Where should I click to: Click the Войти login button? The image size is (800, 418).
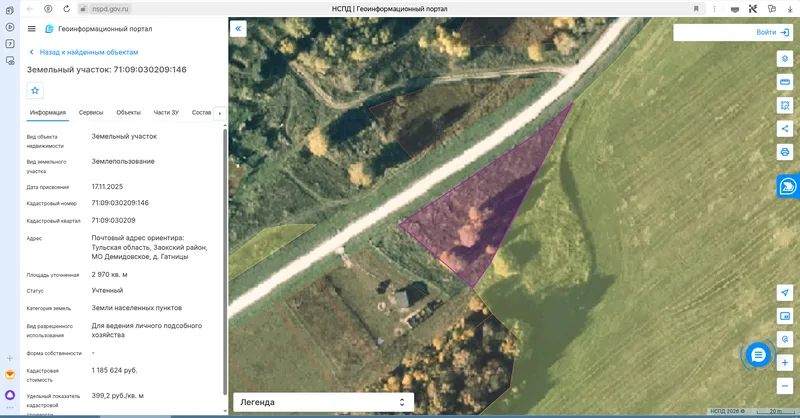[x=772, y=32]
